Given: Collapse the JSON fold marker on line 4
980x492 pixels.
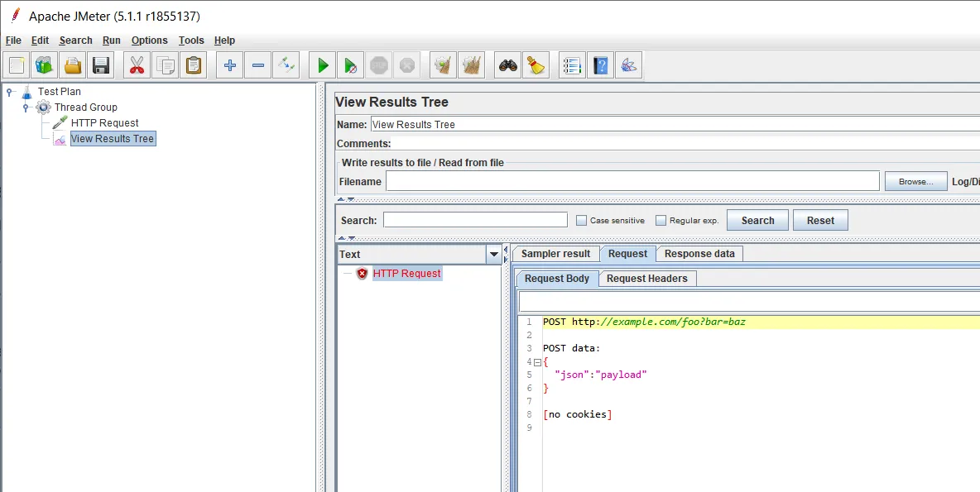Looking at the screenshot, I should click(x=537, y=362).
